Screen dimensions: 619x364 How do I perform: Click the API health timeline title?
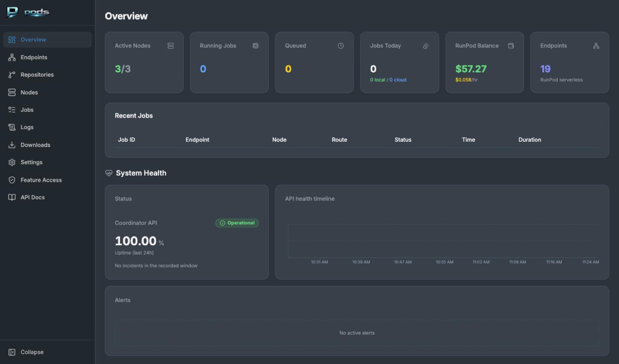(x=310, y=199)
